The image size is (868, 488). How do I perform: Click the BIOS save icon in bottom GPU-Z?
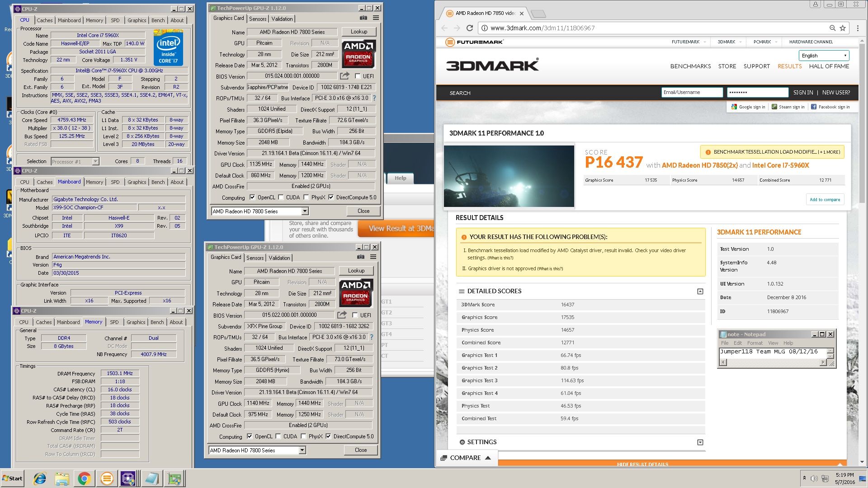click(x=342, y=315)
